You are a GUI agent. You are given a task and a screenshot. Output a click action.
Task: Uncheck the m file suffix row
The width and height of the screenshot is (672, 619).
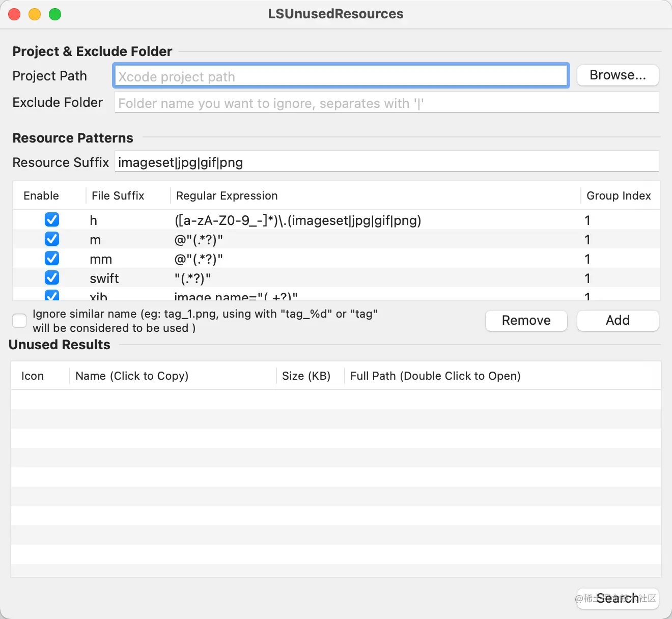(52, 239)
